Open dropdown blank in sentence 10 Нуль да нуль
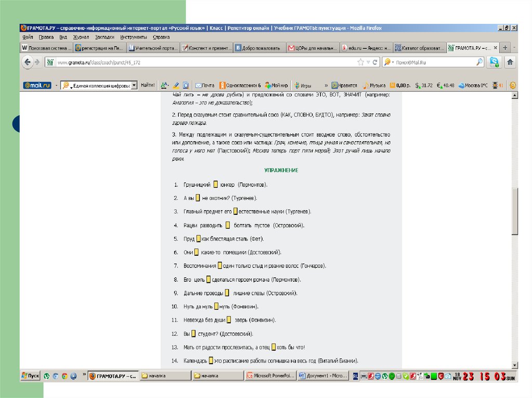The height and width of the screenshot is (398, 532). coord(216,307)
